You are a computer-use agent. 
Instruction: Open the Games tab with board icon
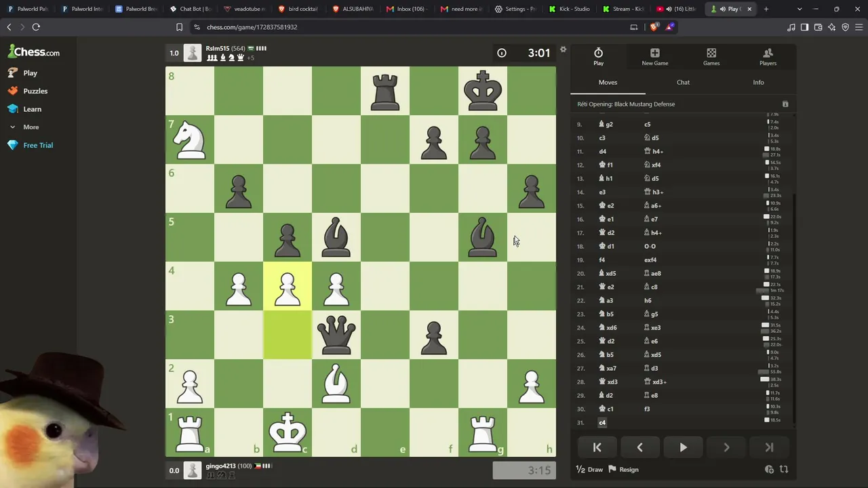coord(711,57)
